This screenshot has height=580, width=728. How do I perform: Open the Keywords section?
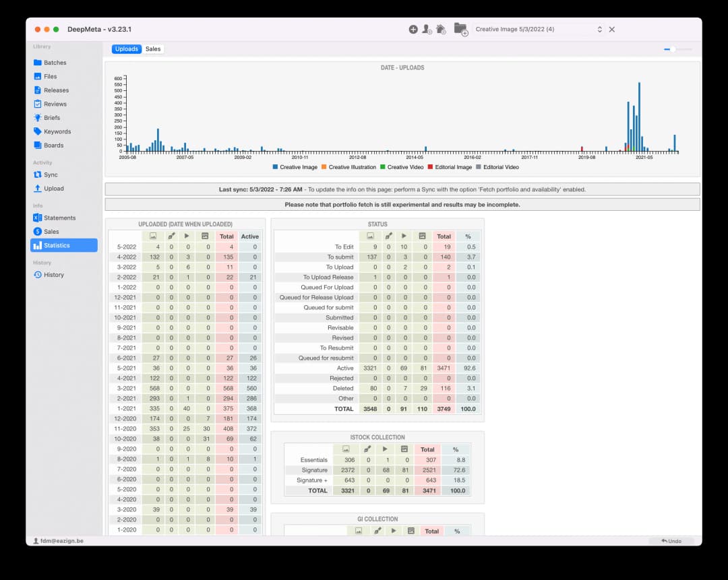click(53, 132)
